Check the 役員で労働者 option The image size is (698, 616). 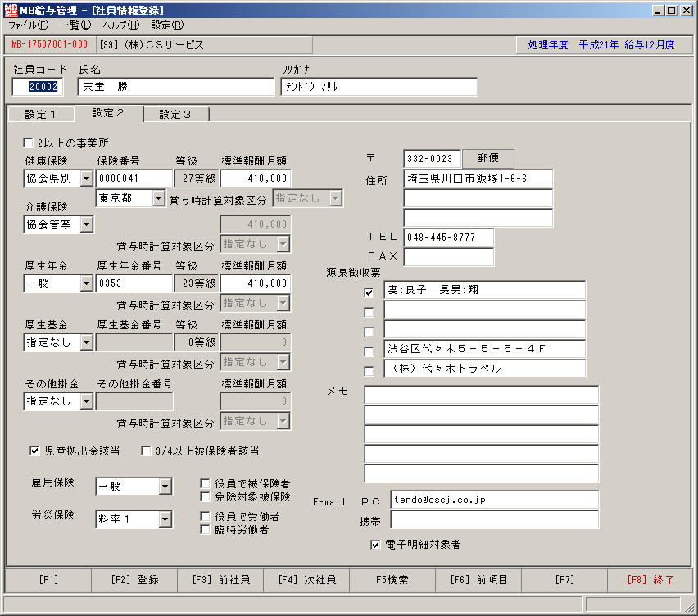(x=205, y=516)
